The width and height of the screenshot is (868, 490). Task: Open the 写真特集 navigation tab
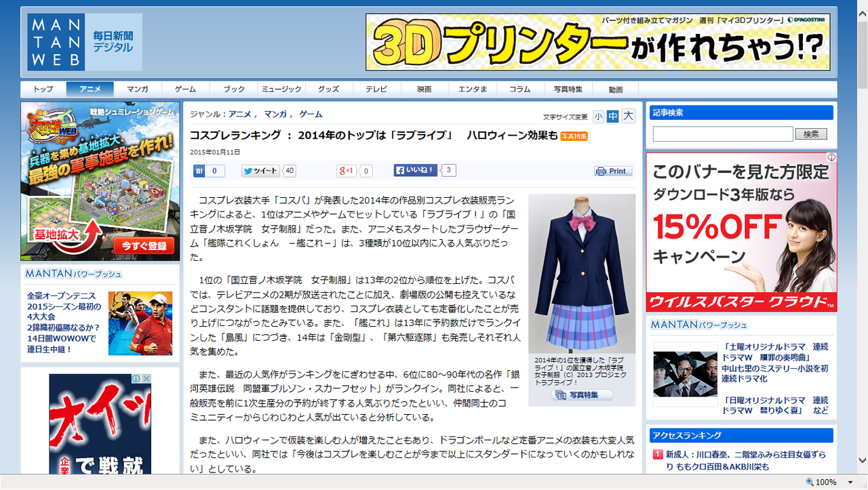coord(568,89)
